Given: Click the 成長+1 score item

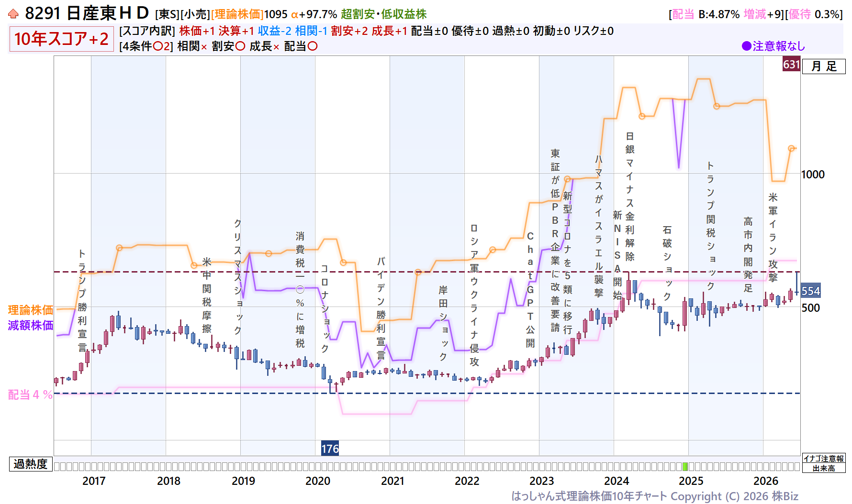Looking at the screenshot, I should click(389, 31).
